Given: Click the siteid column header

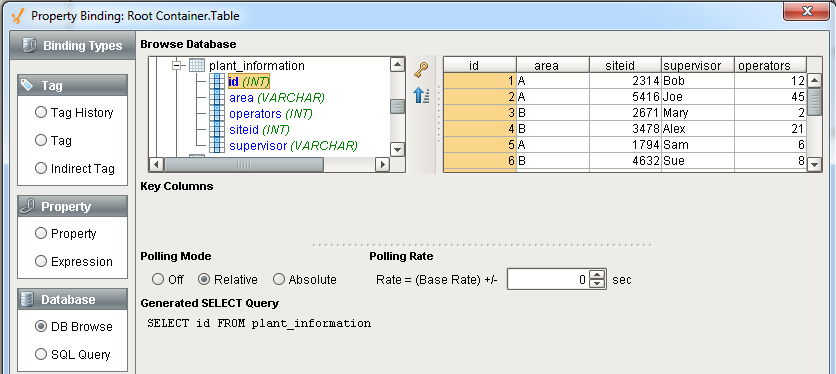Looking at the screenshot, I should tap(625, 65).
